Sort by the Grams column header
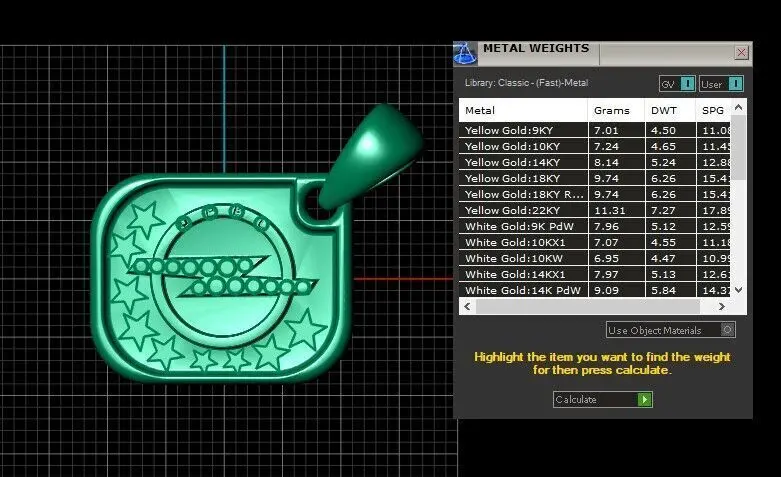 [616, 111]
